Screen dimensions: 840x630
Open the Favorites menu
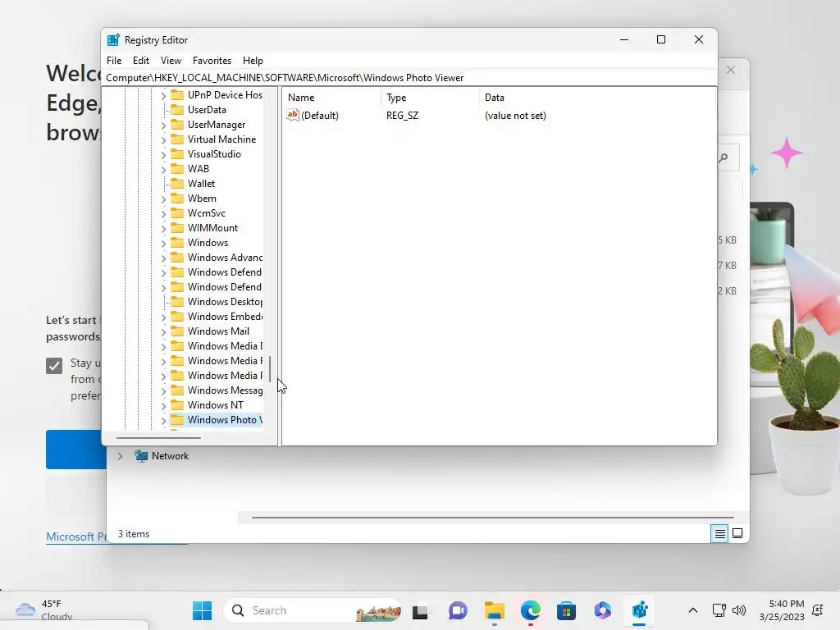click(212, 61)
